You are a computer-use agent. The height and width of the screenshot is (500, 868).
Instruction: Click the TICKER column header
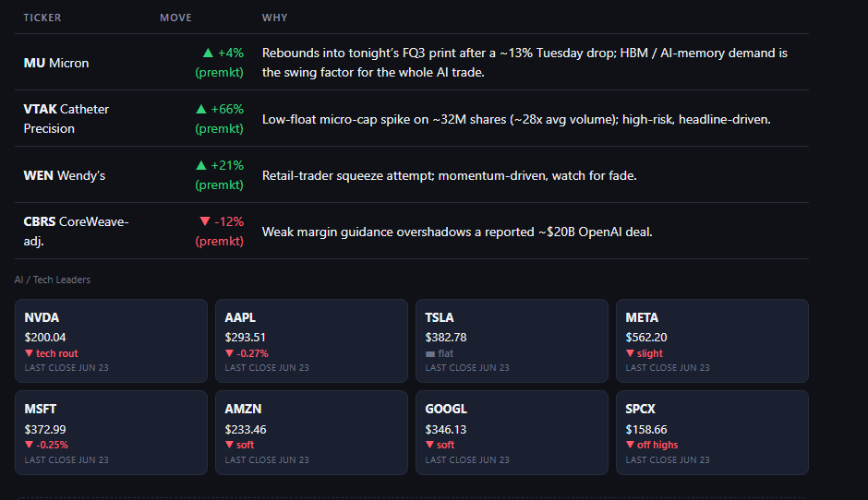point(42,18)
